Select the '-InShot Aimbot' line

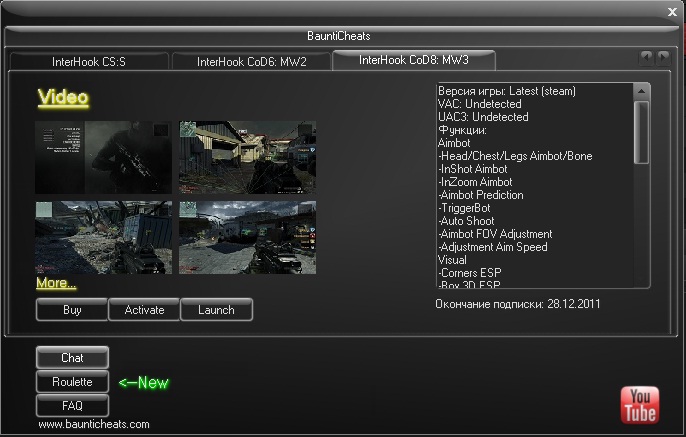click(x=473, y=169)
